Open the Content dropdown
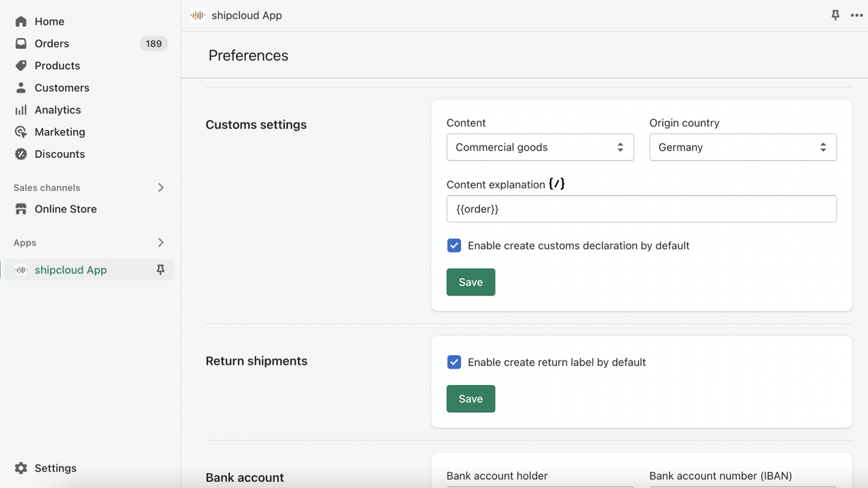 click(540, 147)
